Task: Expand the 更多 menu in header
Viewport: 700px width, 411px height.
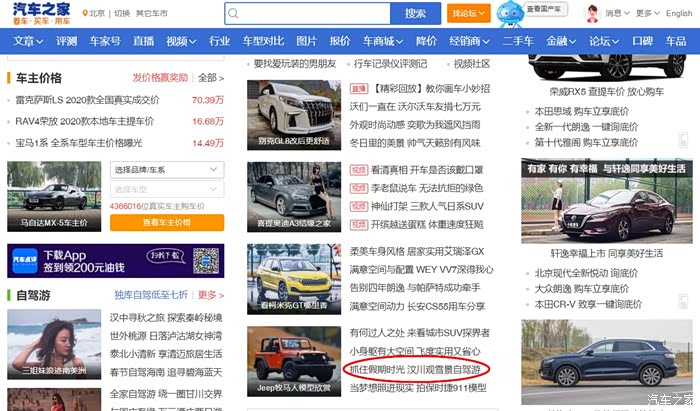Action: (649, 13)
